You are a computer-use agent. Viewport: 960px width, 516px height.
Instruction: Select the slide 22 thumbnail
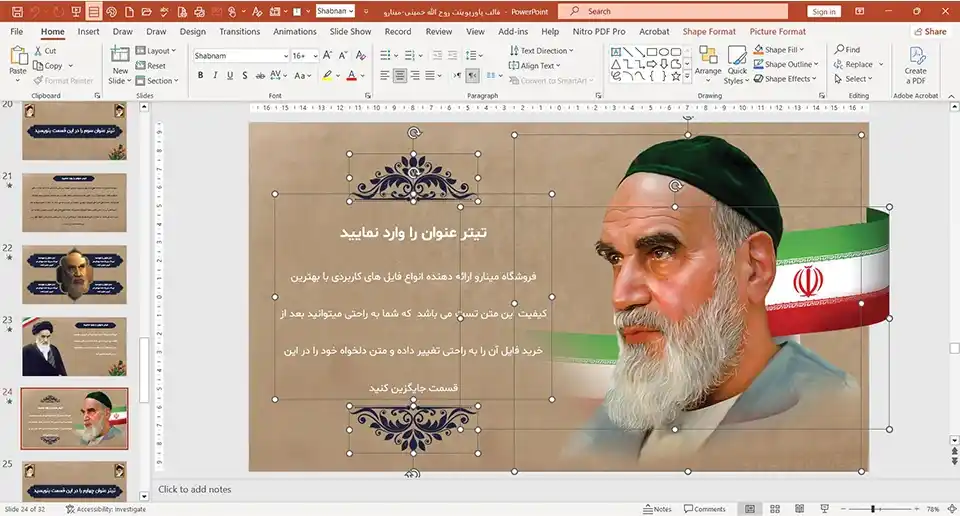click(74, 275)
